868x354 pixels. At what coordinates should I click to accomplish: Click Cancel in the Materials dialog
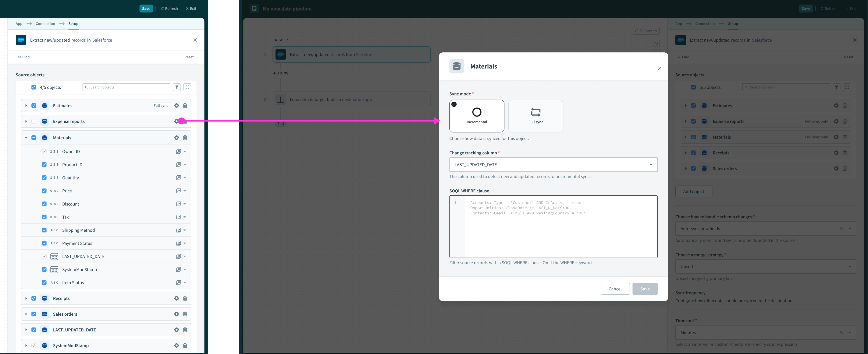pos(615,289)
